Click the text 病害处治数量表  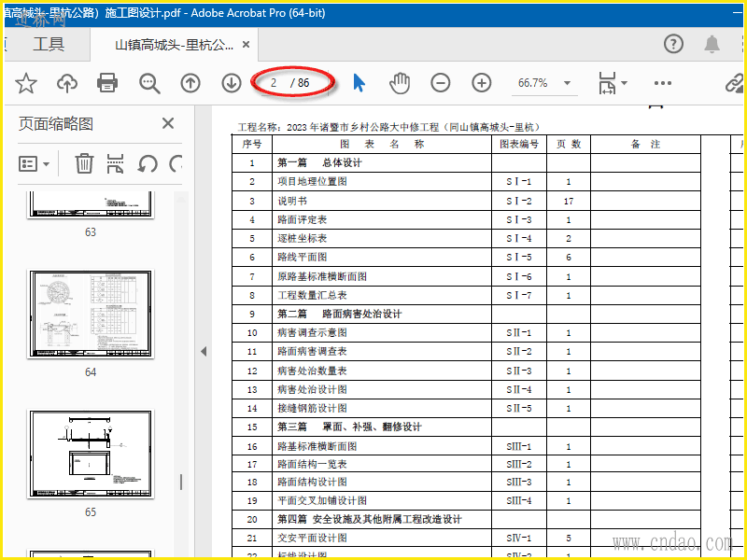tap(312, 371)
